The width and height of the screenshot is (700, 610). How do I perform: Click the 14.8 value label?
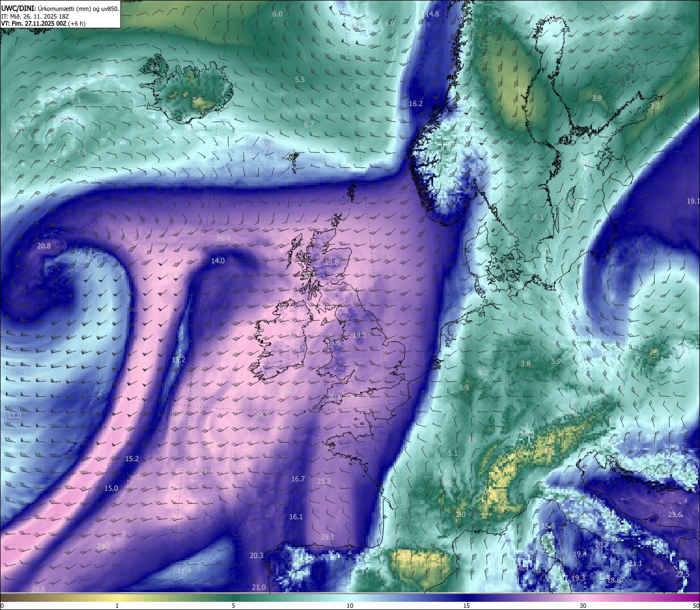tap(432, 14)
